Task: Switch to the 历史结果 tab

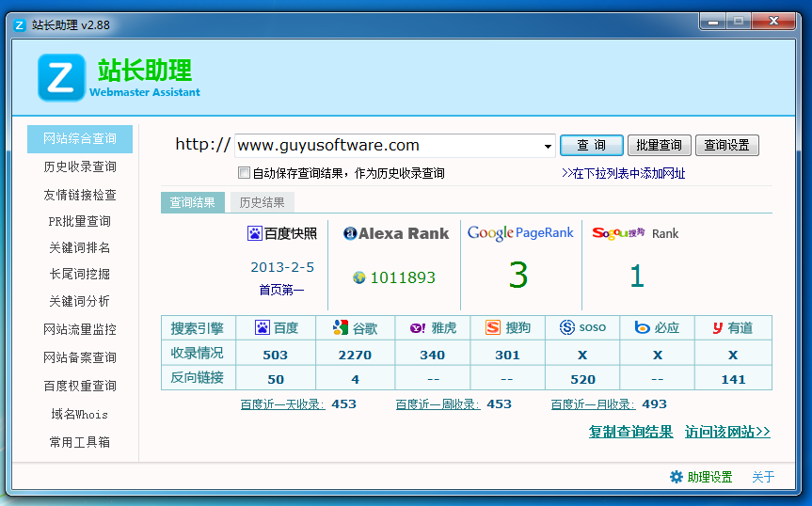Action: 262,202
